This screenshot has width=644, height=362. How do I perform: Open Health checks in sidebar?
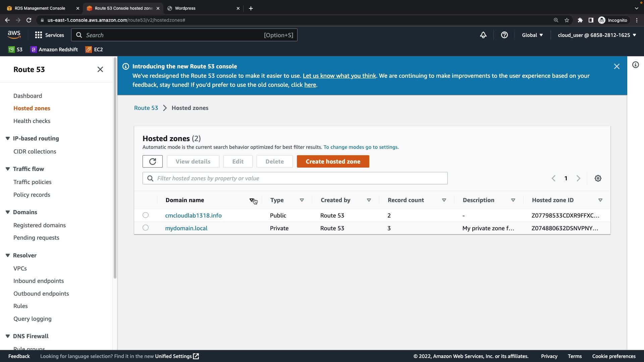(32, 121)
